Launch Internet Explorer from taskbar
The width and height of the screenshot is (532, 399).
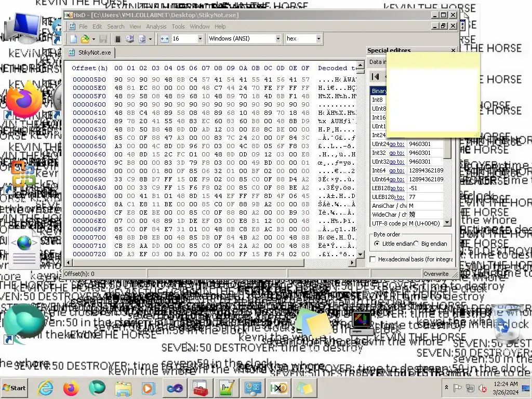[x=46, y=388]
